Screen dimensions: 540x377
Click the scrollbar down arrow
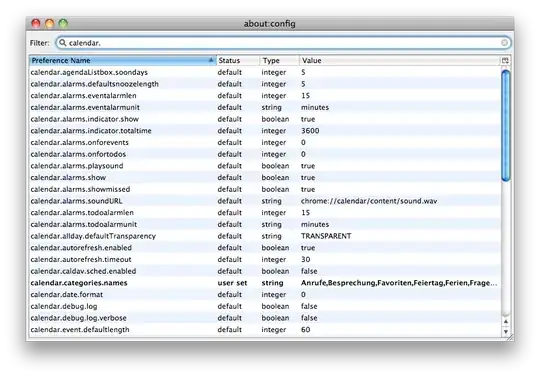(x=506, y=332)
